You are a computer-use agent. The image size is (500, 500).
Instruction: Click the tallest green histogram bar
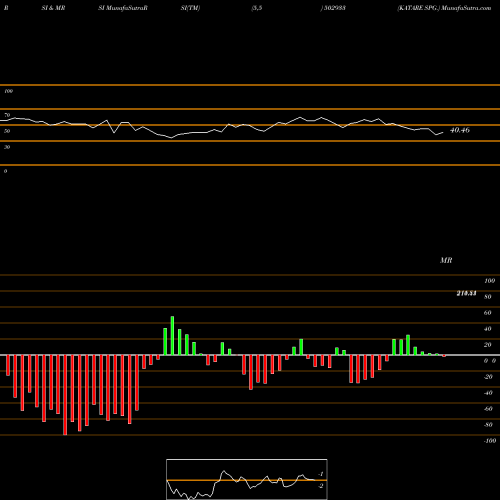pyautogui.click(x=172, y=336)
